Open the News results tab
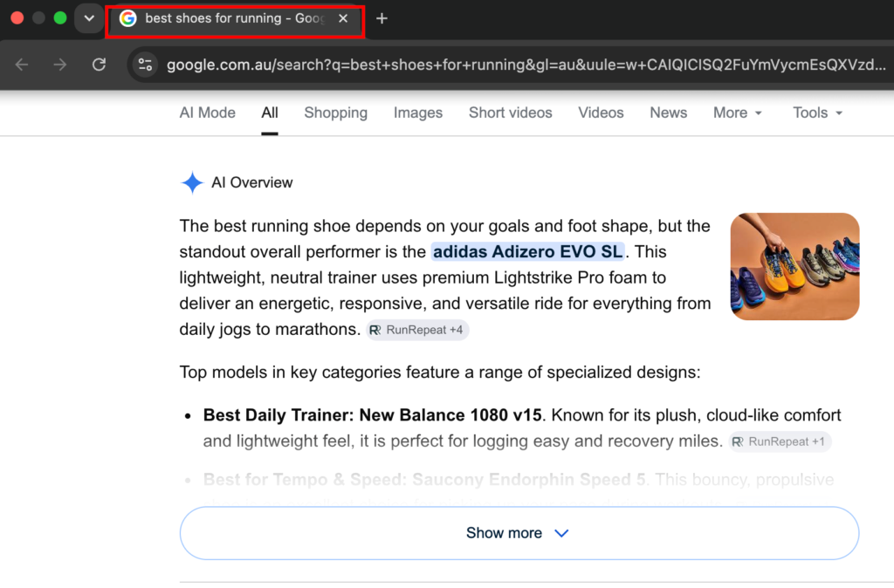 (x=668, y=113)
